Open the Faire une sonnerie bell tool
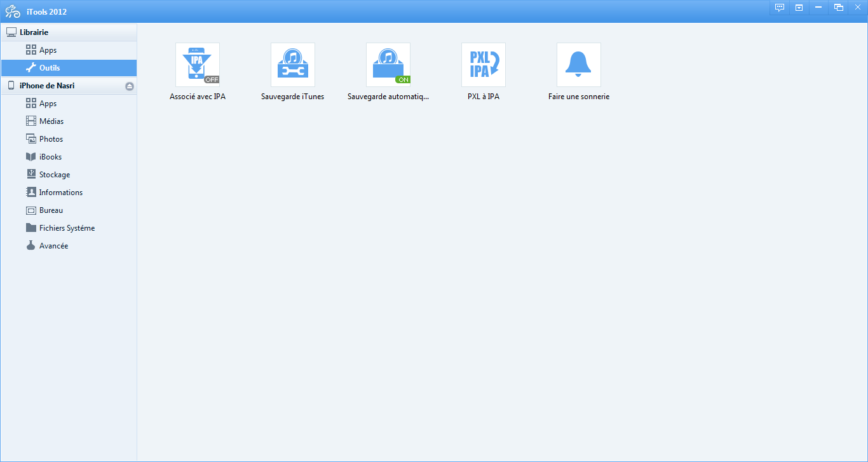The width and height of the screenshot is (868, 462). click(x=579, y=65)
